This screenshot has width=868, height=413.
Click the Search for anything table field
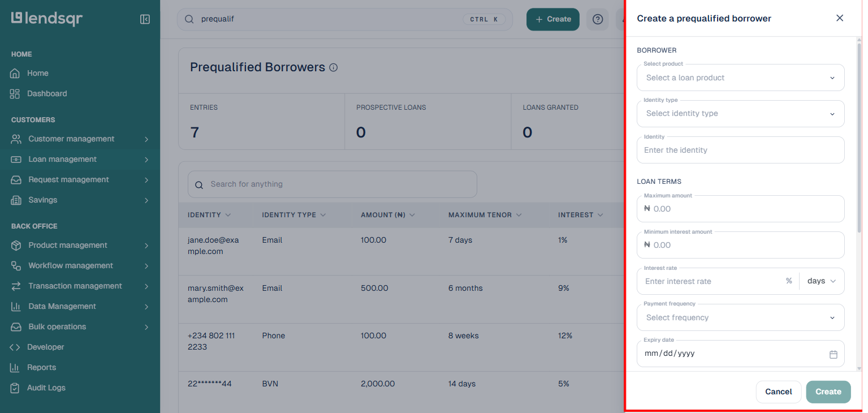[332, 184]
